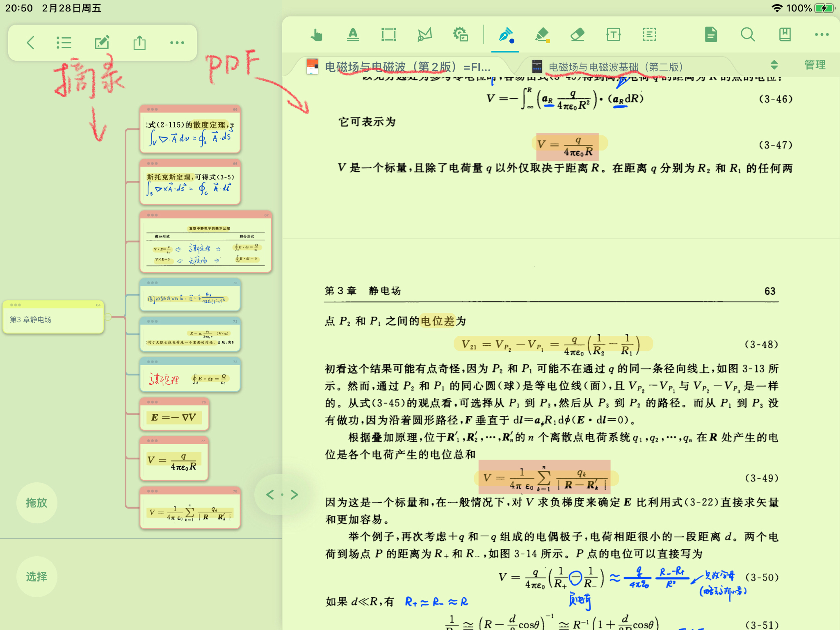
Task: Open more options with the ellipsis menu
Action: coord(820,35)
